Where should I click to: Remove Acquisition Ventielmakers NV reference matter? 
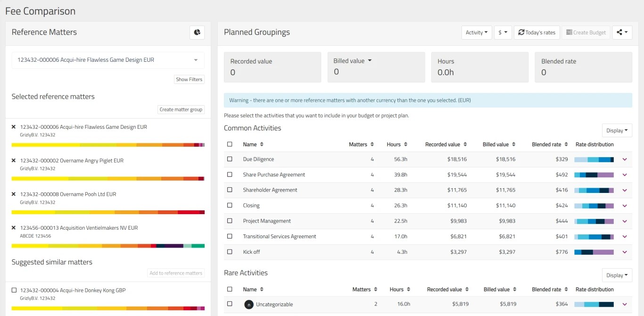[14, 228]
